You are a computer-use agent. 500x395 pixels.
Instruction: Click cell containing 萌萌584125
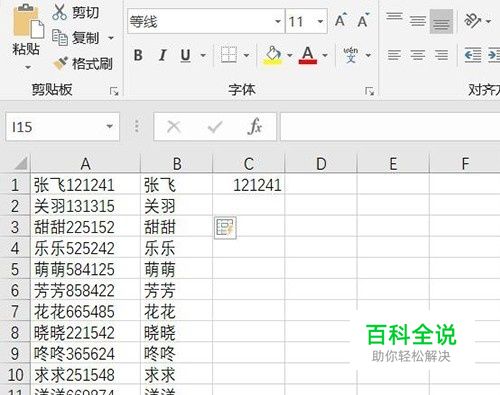pyautogui.click(x=85, y=269)
